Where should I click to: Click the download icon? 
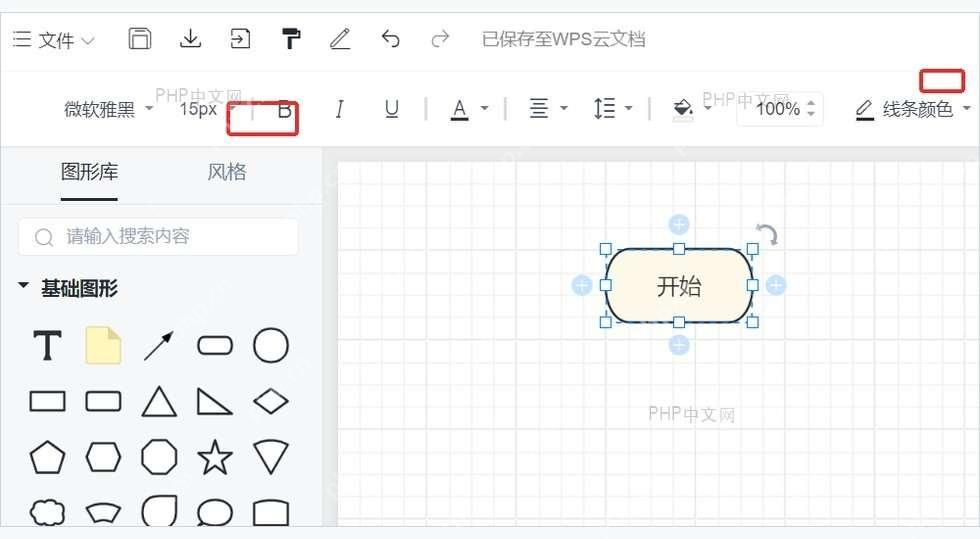pyautogui.click(x=191, y=38)
